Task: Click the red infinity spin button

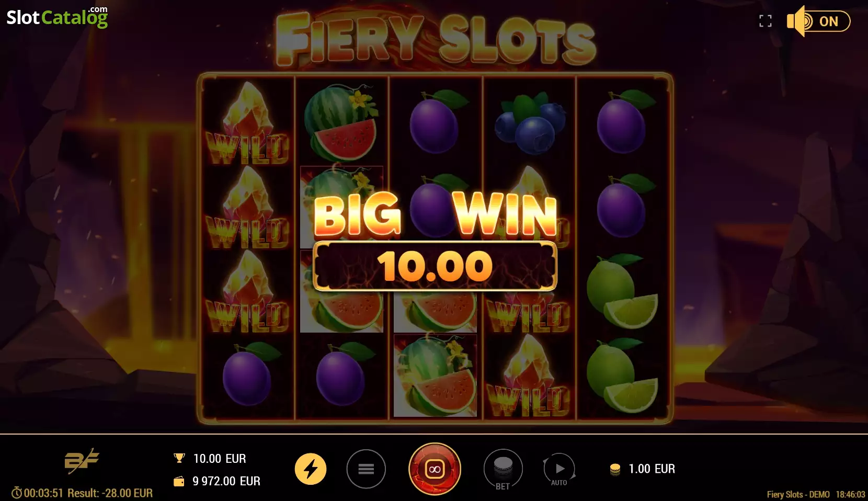Action: pos(435,469)
